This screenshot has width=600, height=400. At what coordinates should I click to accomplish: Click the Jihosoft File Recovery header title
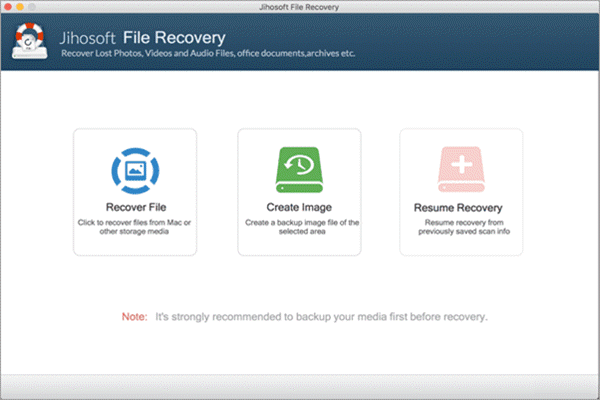(142, 38)
